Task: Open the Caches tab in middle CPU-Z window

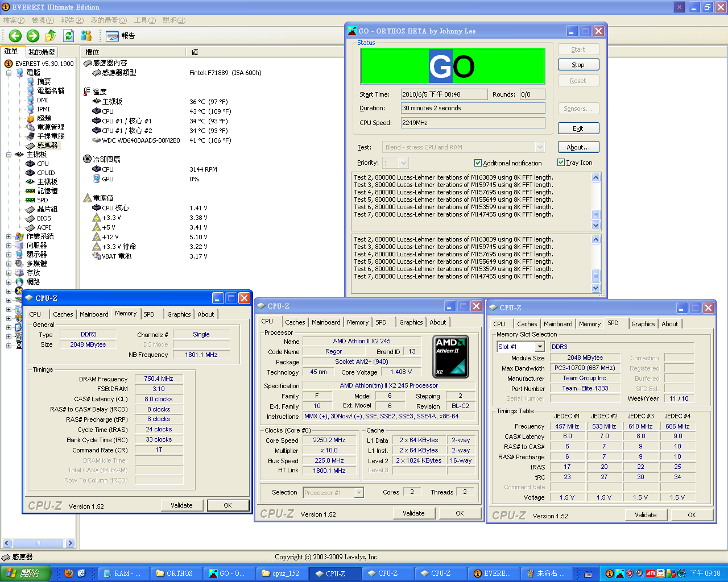Action: point(295,322)
